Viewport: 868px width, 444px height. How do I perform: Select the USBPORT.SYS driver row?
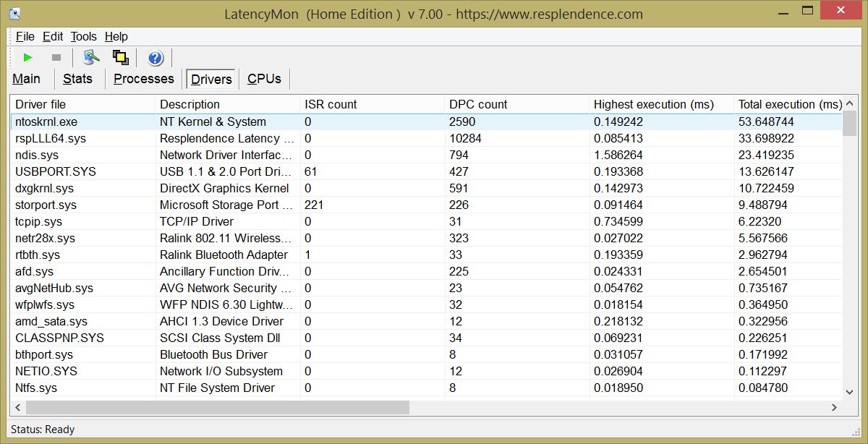(427, 171)
